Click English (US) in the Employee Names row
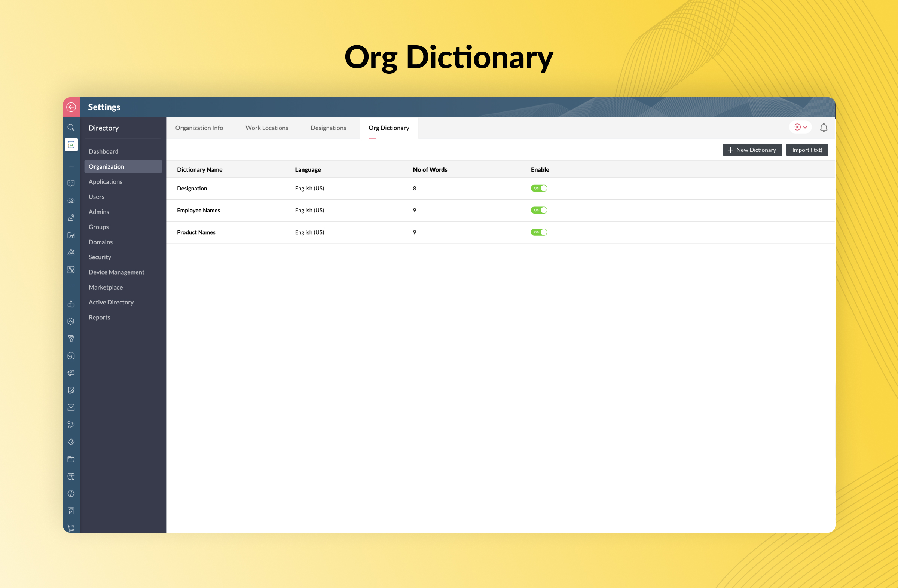This screenshot has width=898, height=588. [309, 210]
